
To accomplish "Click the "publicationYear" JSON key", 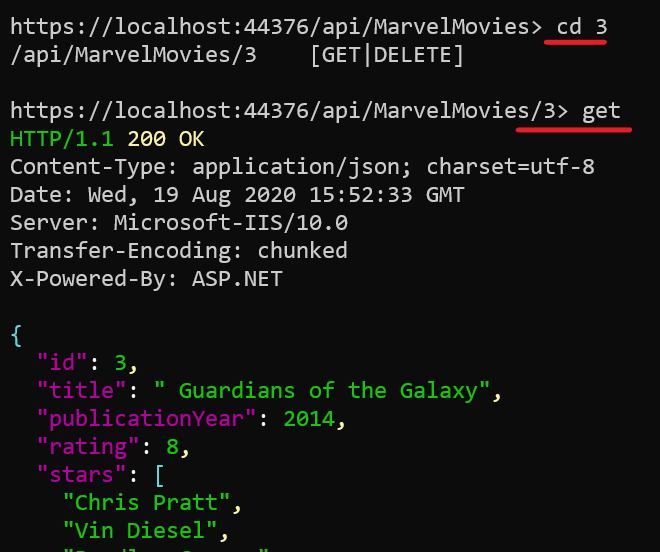I will (x=146, y=419).
